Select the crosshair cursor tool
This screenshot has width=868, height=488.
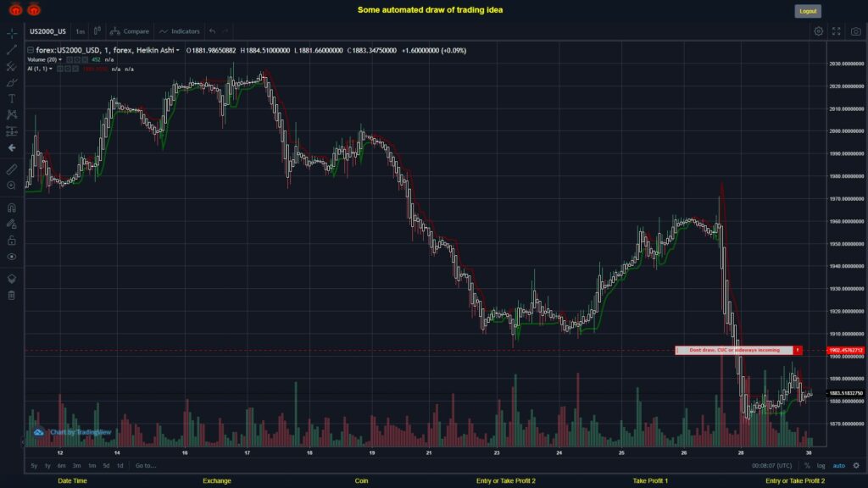click(x=12, y=33)
